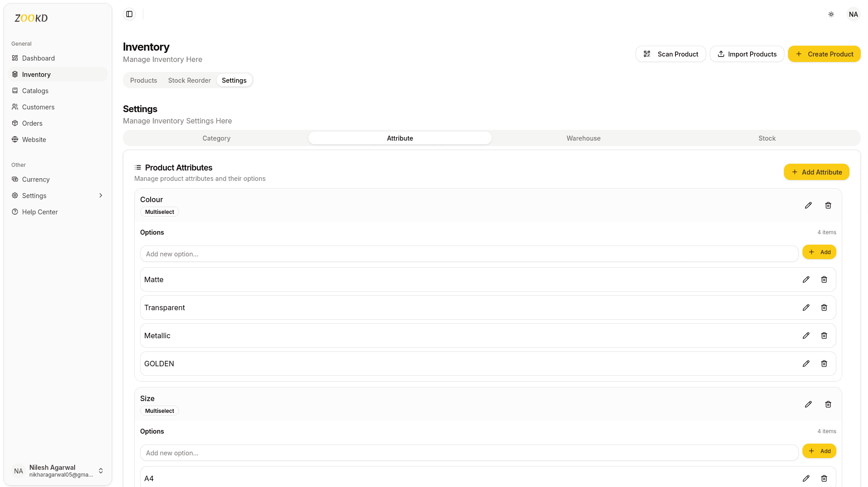Switch the light/dark theme sun icon

[831, 14]
